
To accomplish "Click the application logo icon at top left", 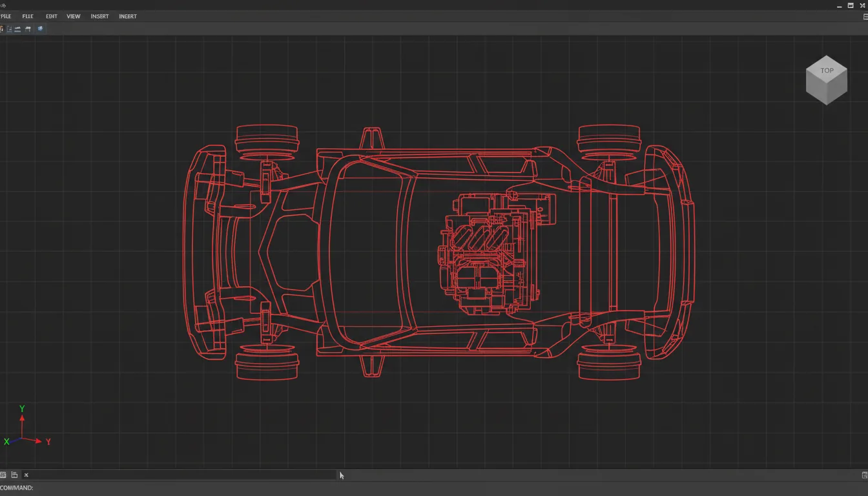I will pyautogui.click(x=3, y=5).
